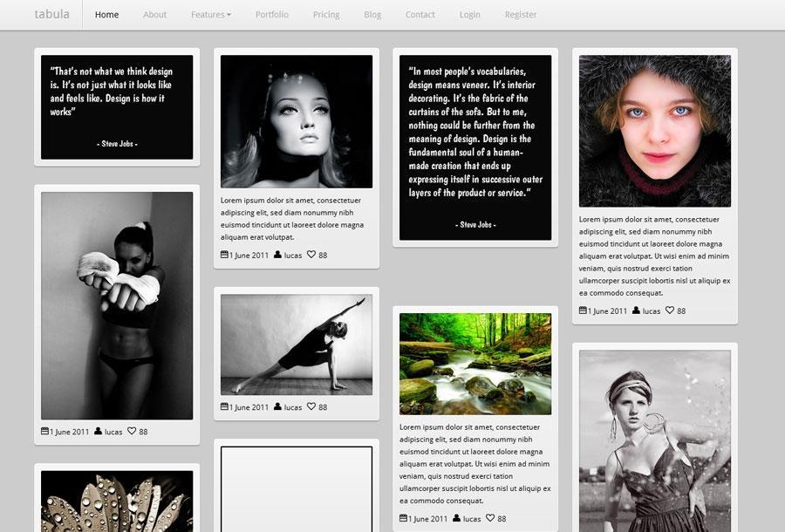Like the forest stream post with the heart

(490, 518)
